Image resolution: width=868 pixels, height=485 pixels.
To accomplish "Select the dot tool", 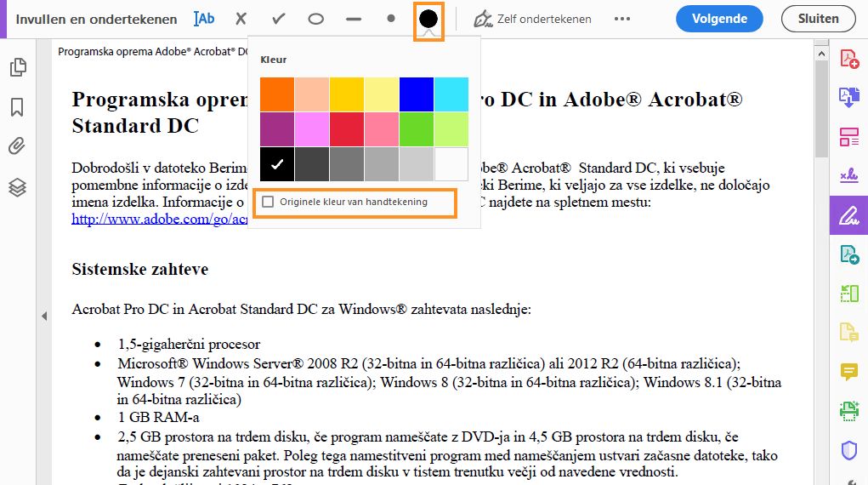I will (391, 18).
